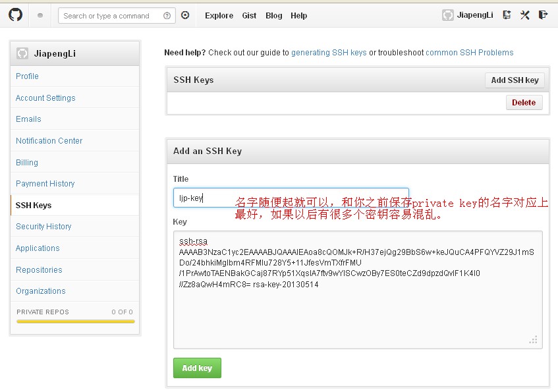The height and width of the screenshot is (392, 558).
Task: Click the Add key button
Action: pyautogui.click(x=197, y=368)
